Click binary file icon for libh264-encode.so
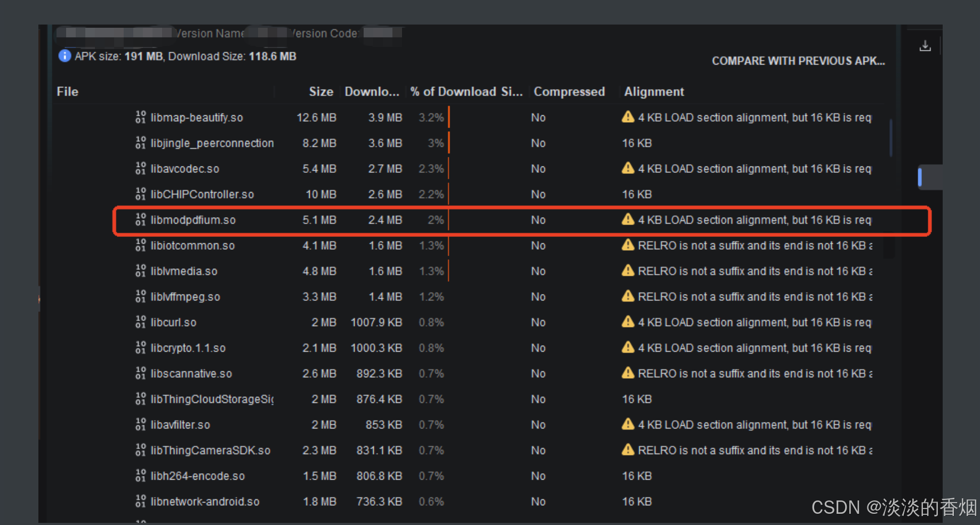This screenshot has height=525, width=980. point(141,475)
